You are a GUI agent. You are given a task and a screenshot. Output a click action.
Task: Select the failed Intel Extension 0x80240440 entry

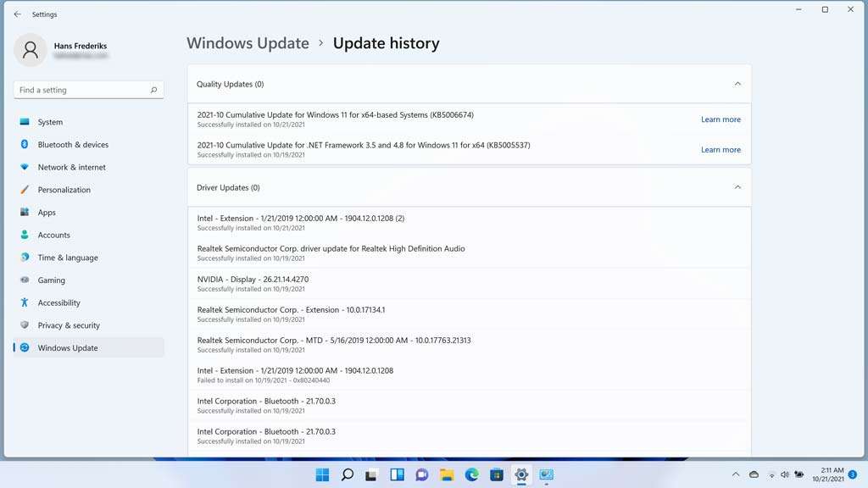469,374
